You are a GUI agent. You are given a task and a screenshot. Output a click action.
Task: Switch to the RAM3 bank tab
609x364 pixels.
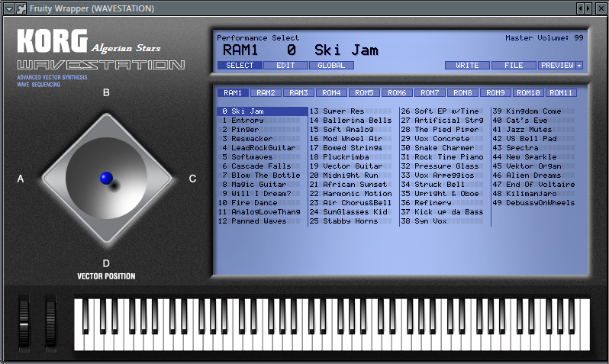point(298,93)
